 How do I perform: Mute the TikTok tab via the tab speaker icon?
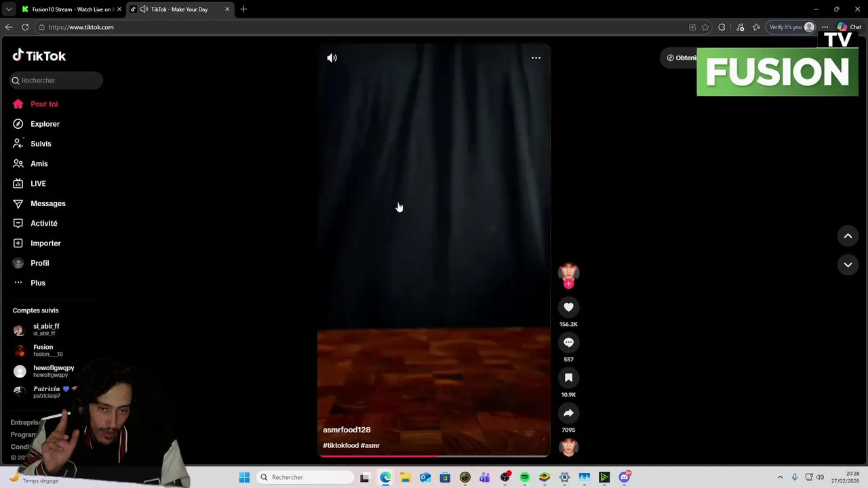[x=144, y=9]
